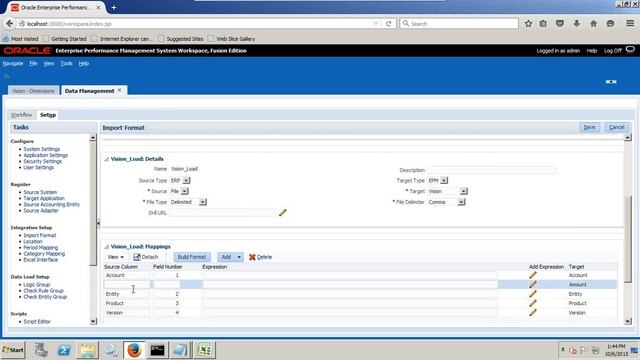Open Add Expression pencil for Version row
This screenshot has height=360, width=640.
[533, 313]
